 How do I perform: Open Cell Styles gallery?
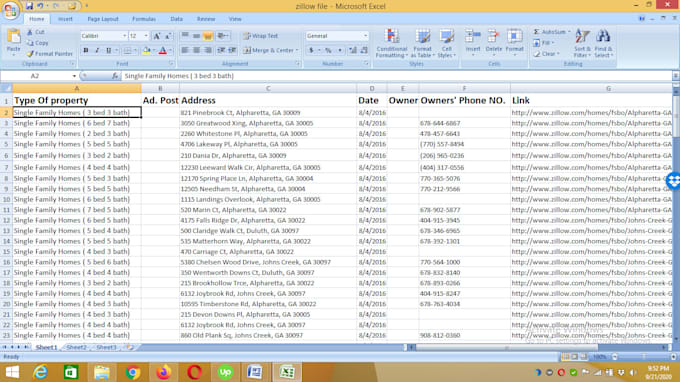(x=446, y=43)
